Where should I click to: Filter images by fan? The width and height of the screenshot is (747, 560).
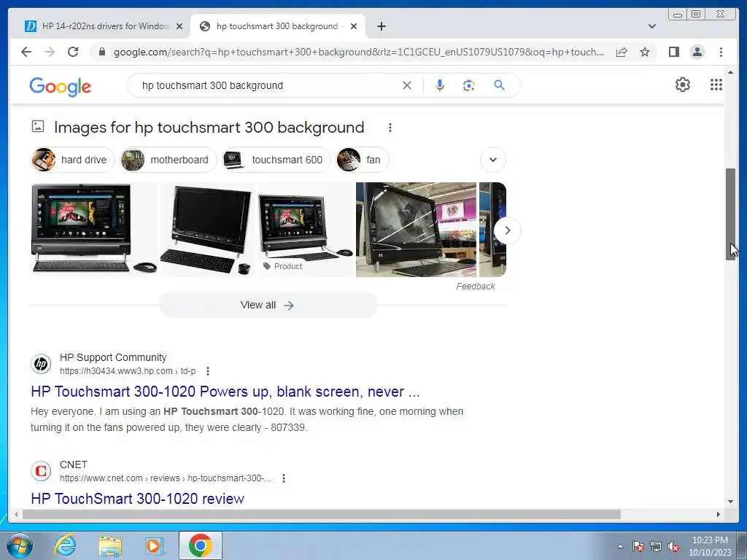point(362,160)
